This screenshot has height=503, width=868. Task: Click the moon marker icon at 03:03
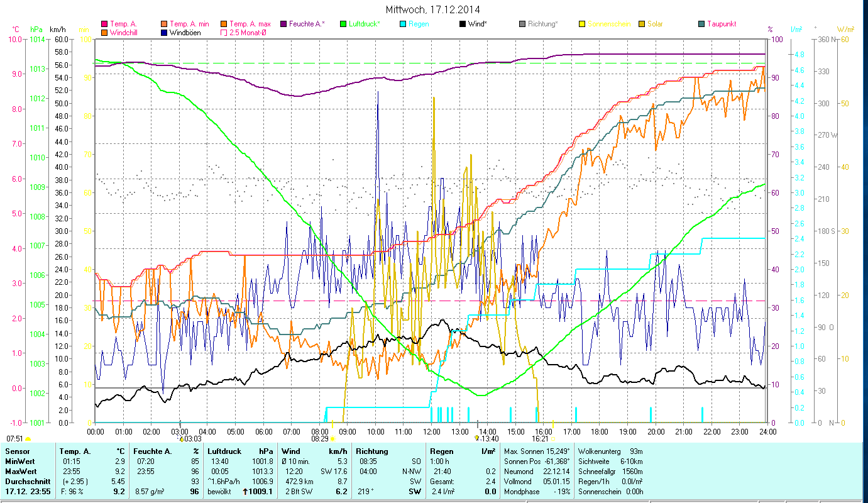click(x=182, y=439)
